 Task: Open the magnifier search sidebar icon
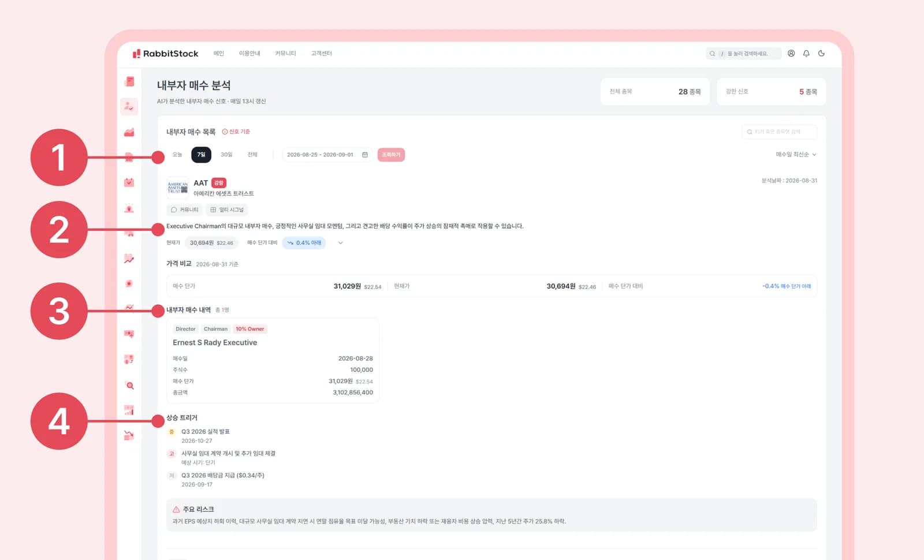coord(130,385)
